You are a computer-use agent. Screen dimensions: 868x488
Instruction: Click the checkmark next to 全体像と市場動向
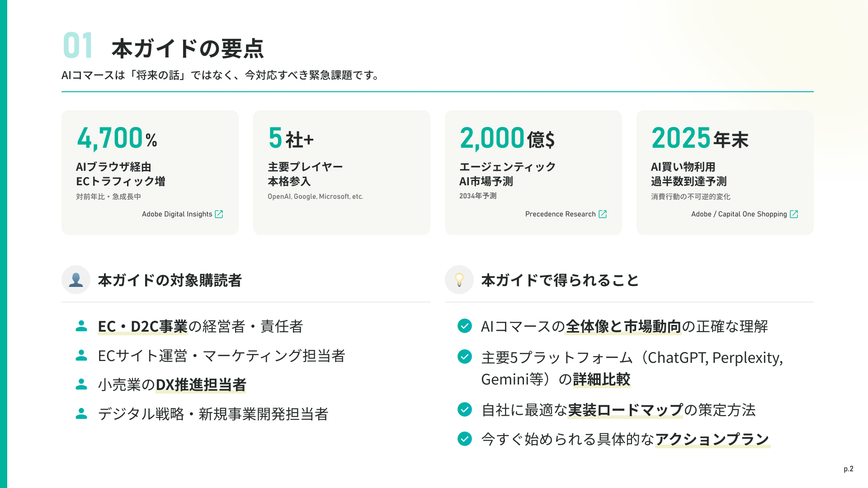(465, 326)
